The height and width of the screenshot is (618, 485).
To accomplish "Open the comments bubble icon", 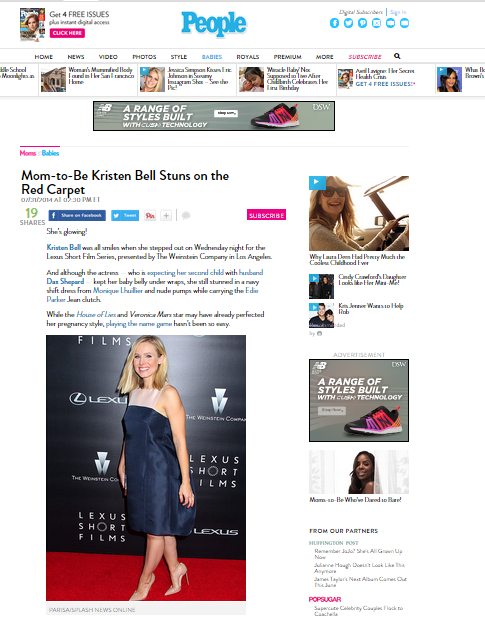I will pyautogui.click(x=186, y=215).
